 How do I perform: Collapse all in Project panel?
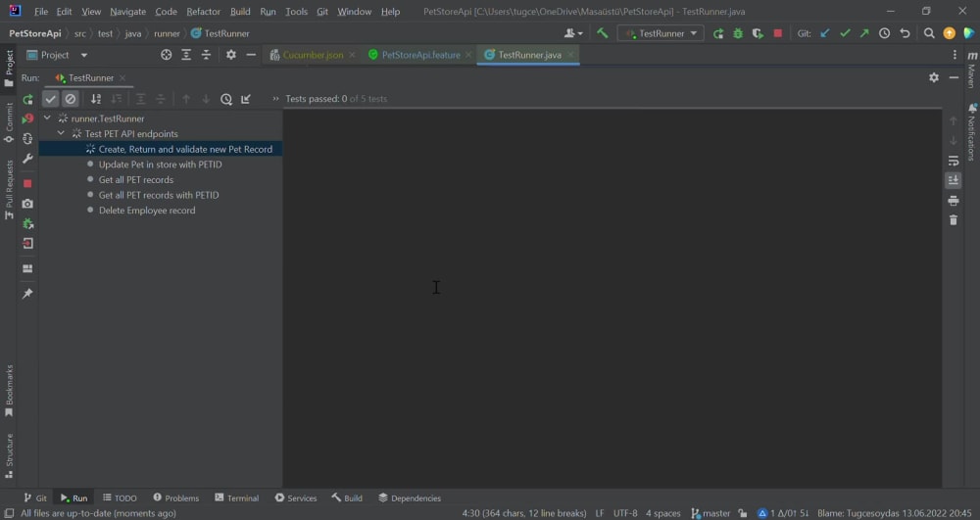pyautogui.click(x=206, y=55)
